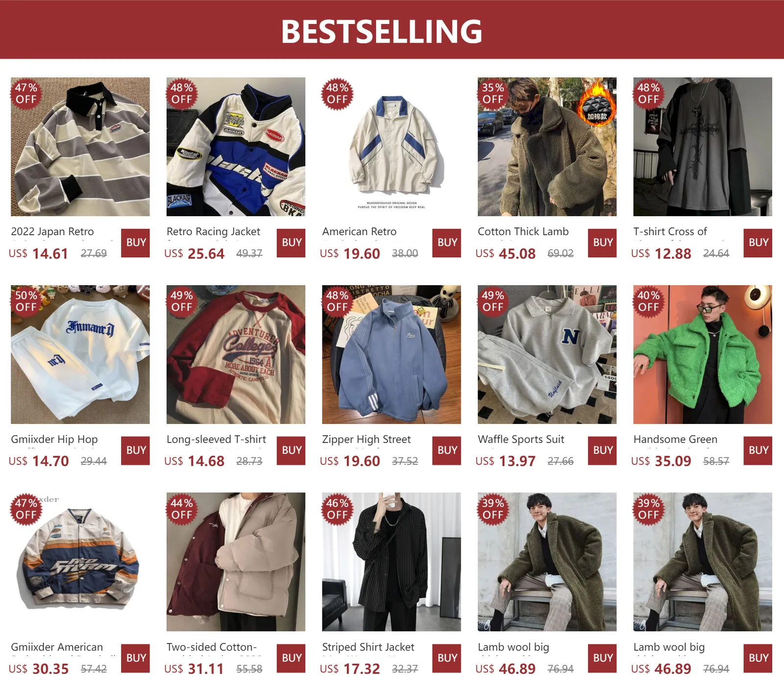Click the 47% OFF badge on striped polo
The width and height of the screenshot is (784, 694).
point(26,94)
